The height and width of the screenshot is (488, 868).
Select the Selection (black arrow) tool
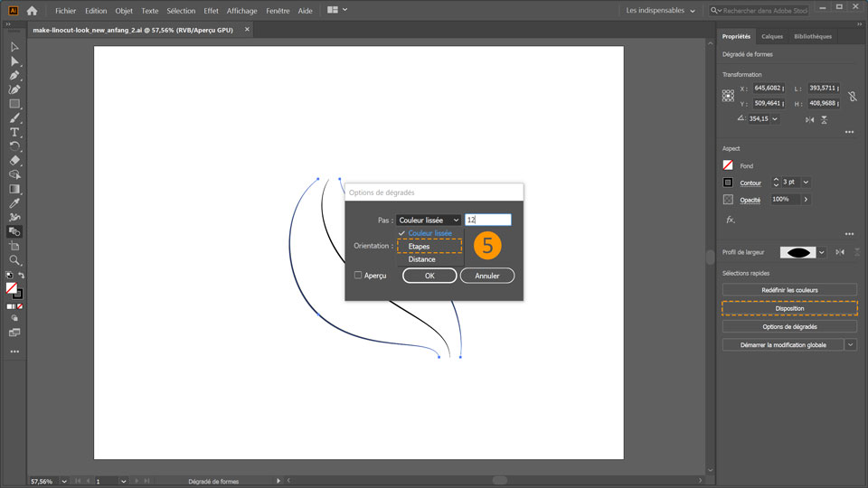coord(14,47)
